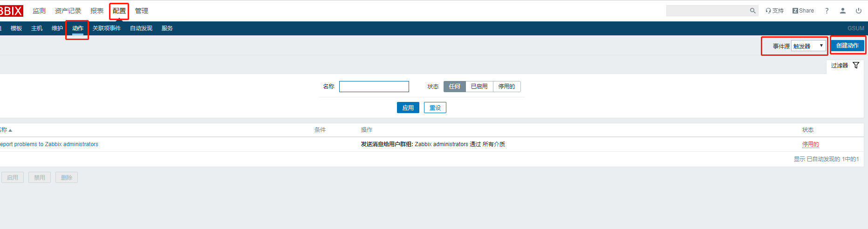
Task: Toggle the red 停用的 status link
Action: [x=811, y=144]
